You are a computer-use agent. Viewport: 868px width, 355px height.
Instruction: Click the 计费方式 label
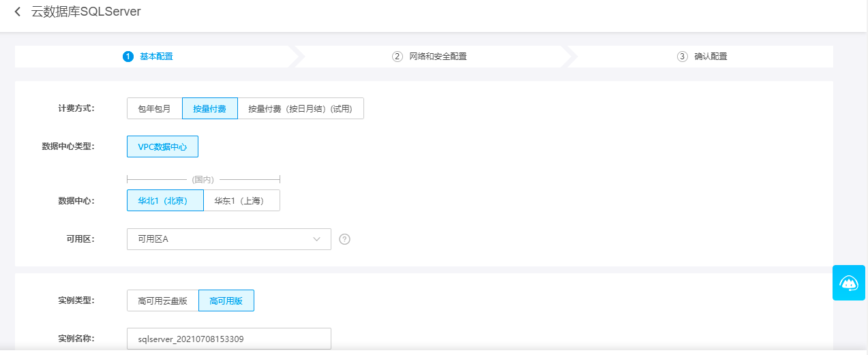[76, 108]
